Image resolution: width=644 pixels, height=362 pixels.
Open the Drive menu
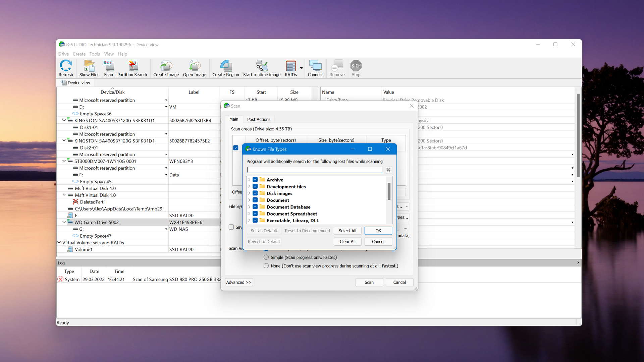63,54
